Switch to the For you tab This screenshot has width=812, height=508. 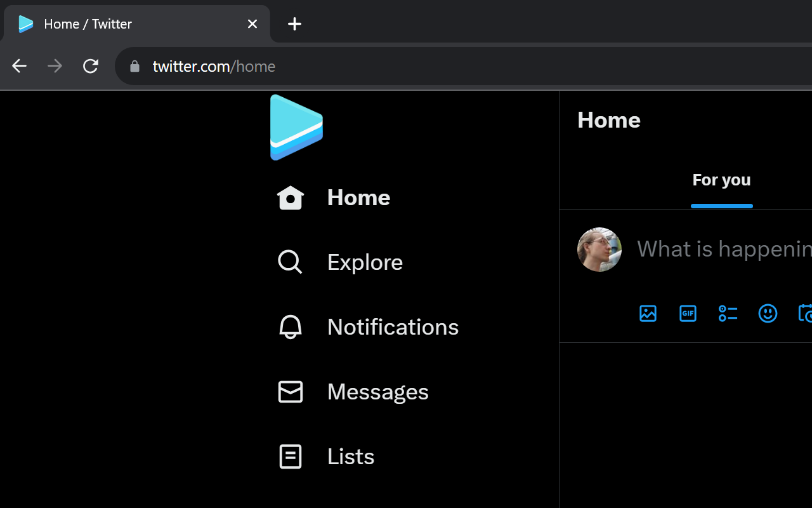coord(721,180)
